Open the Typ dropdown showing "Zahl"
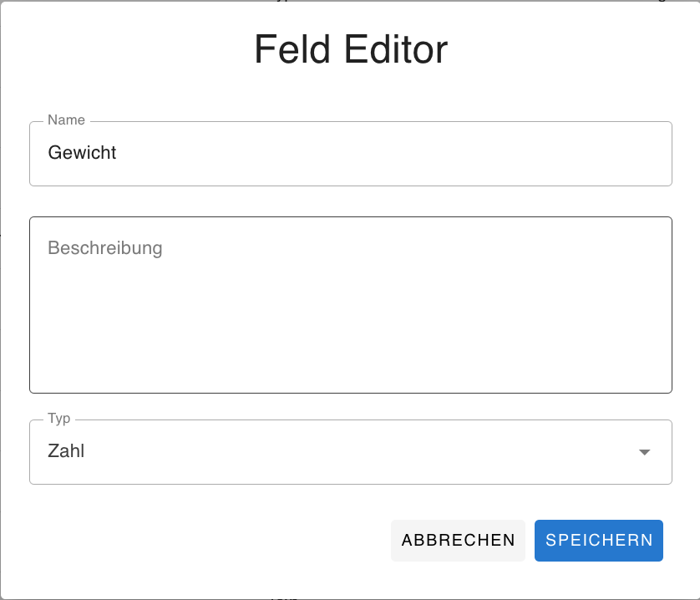Screen dimensions: 700x600 point(351,452)
